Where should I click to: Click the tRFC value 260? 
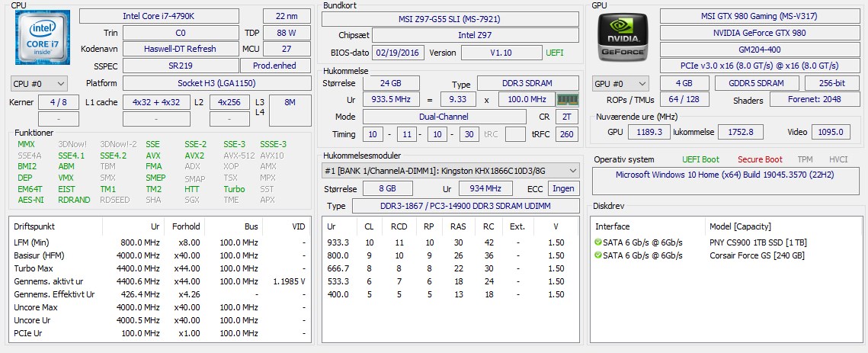tap(566, 134)
